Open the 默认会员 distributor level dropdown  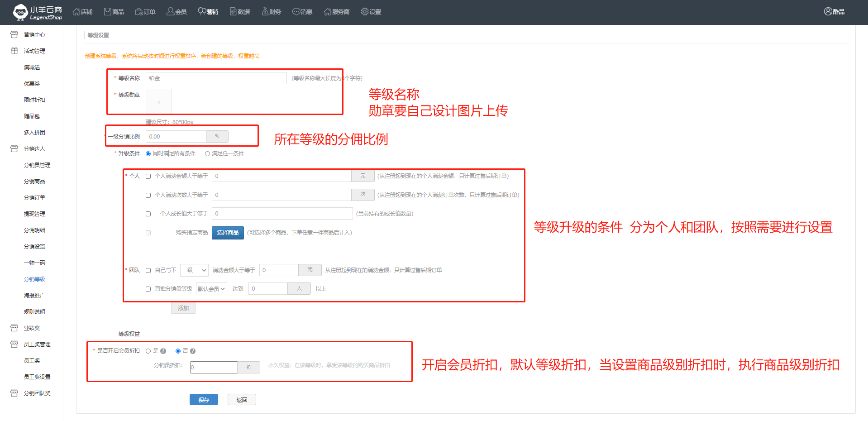(x=211, y=289)
